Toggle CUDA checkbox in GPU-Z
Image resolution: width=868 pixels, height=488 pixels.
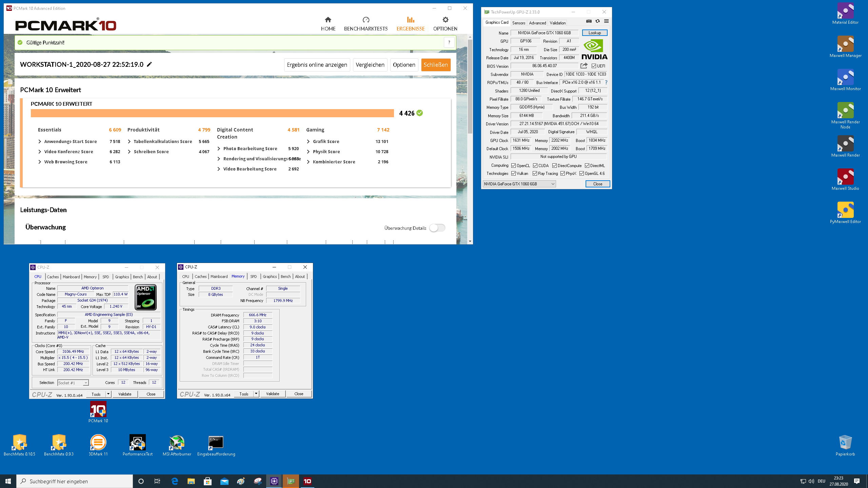point(535,166)
